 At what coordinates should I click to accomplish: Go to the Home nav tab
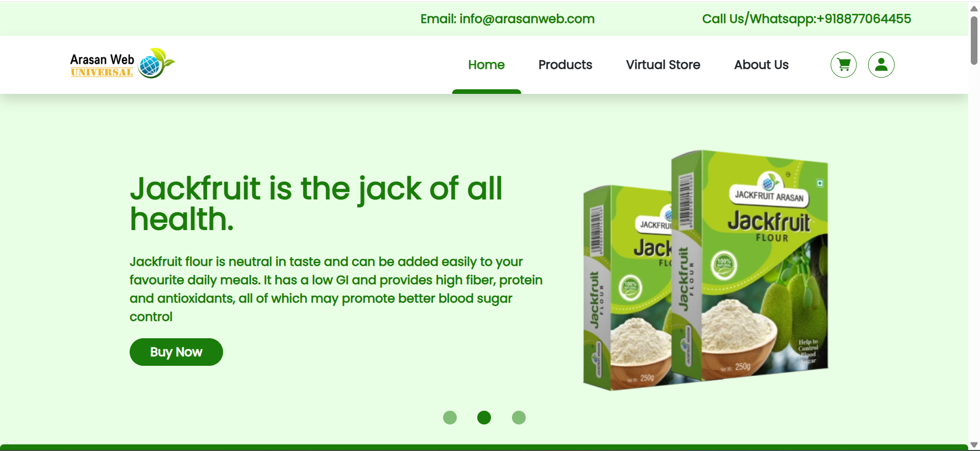(486, 65)
